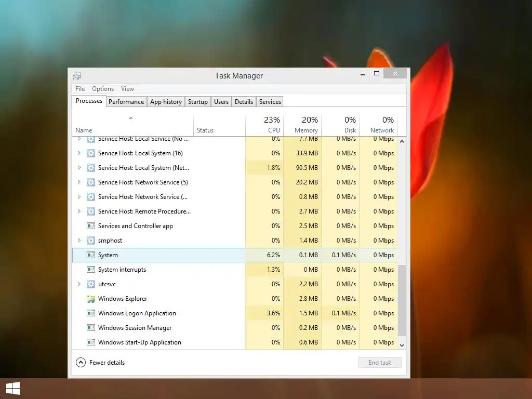Click the Service Host: Local System (16) gear icon

coord(90,153)
